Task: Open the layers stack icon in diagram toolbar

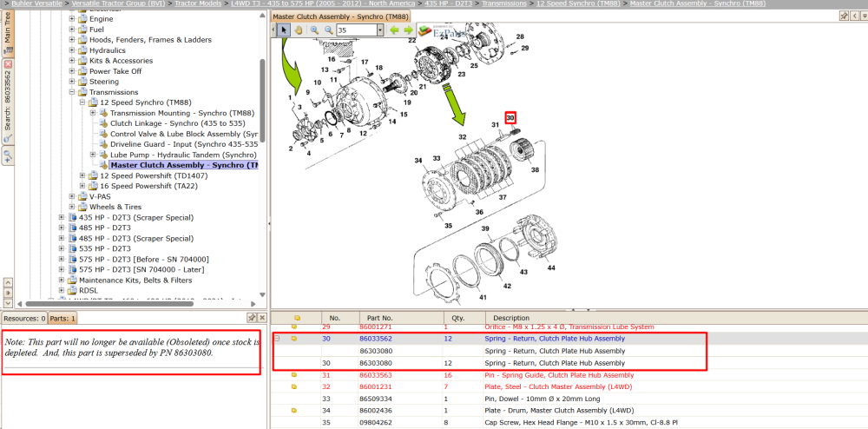Action: [x=424, y=31]
